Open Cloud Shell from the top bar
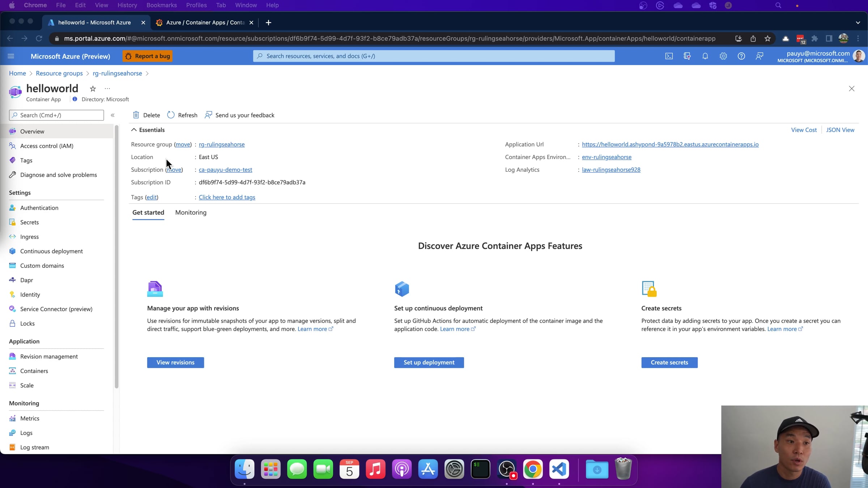 pyautogui.click(x=669, y=56)
